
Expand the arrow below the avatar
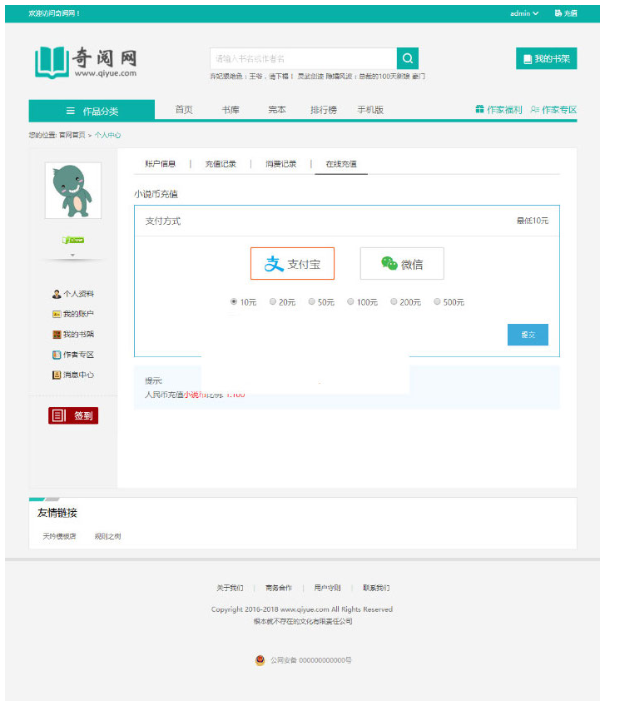[72, 256]
